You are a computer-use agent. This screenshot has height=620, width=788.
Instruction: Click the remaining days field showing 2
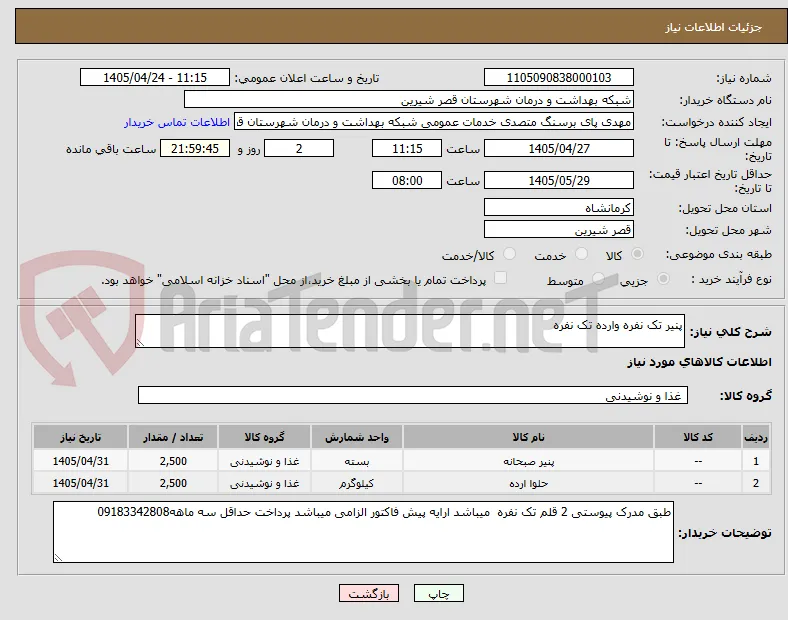(299, 148)
